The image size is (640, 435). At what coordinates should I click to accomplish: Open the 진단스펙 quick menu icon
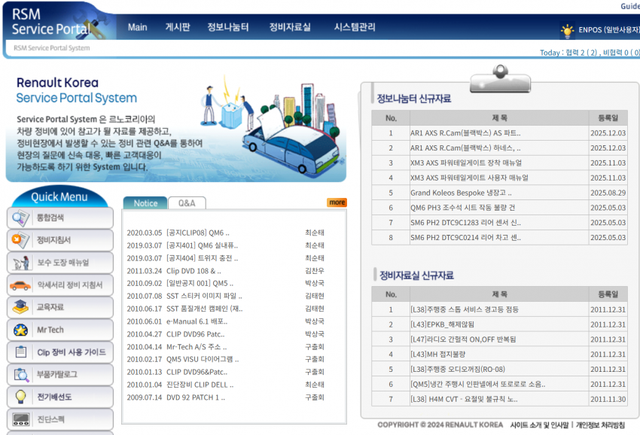tap(20, 419)
